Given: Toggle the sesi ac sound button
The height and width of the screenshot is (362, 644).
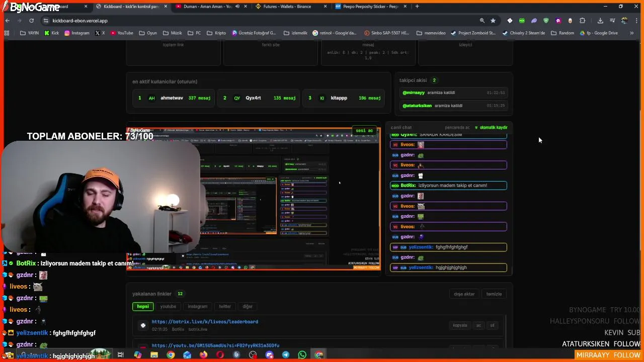Looking at the screenshot, I should tap(364, 131).
